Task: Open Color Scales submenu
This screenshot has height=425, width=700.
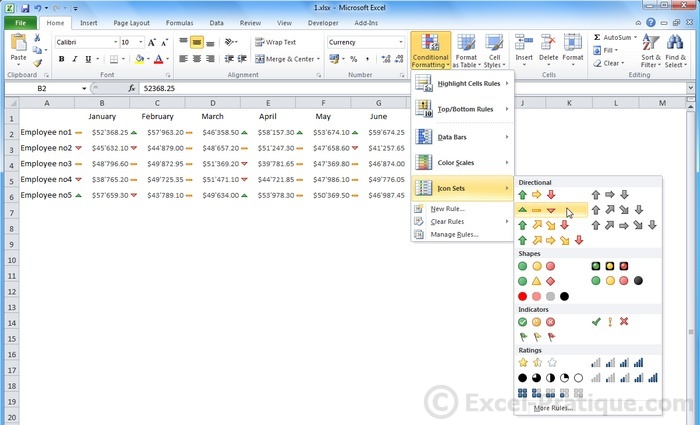Action: click(462, 162)
